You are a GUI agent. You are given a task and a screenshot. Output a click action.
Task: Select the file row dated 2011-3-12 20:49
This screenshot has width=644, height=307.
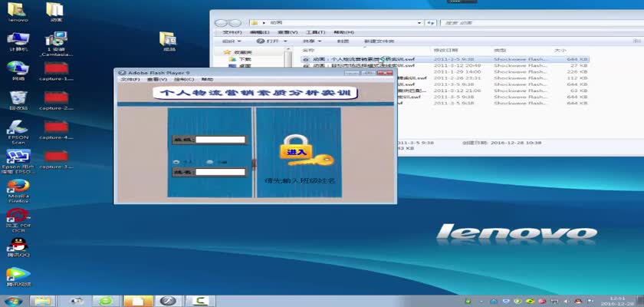point(445,66)
